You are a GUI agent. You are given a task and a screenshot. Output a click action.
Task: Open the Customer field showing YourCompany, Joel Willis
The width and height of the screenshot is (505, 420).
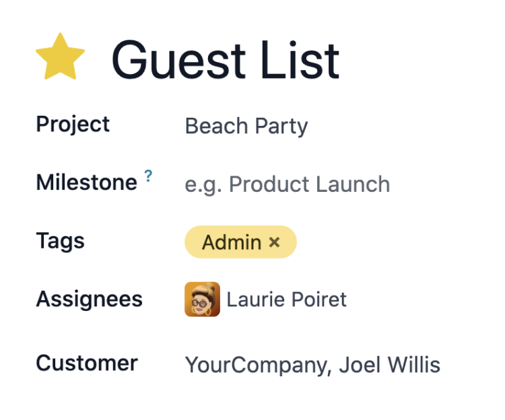pyautogui.click(x=312, y=365)
